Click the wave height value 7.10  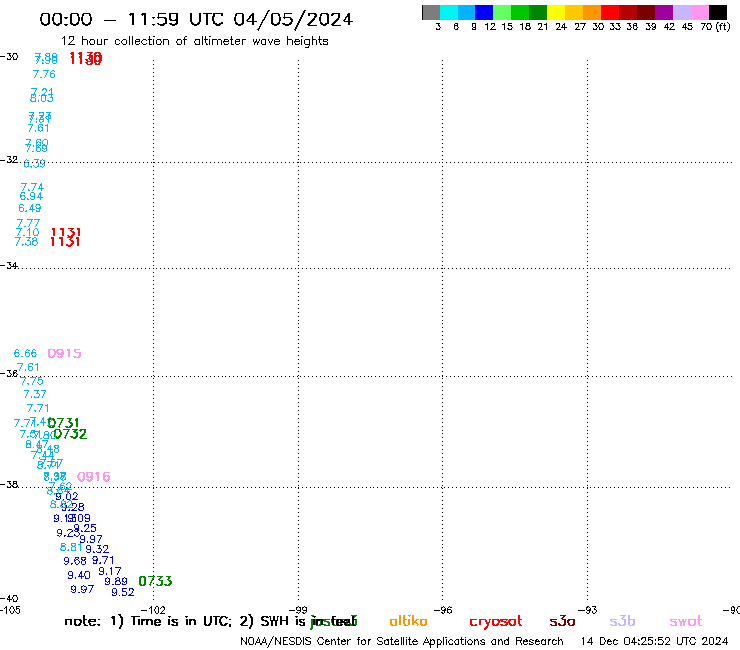pyautogui.click(x=27, y=232)
